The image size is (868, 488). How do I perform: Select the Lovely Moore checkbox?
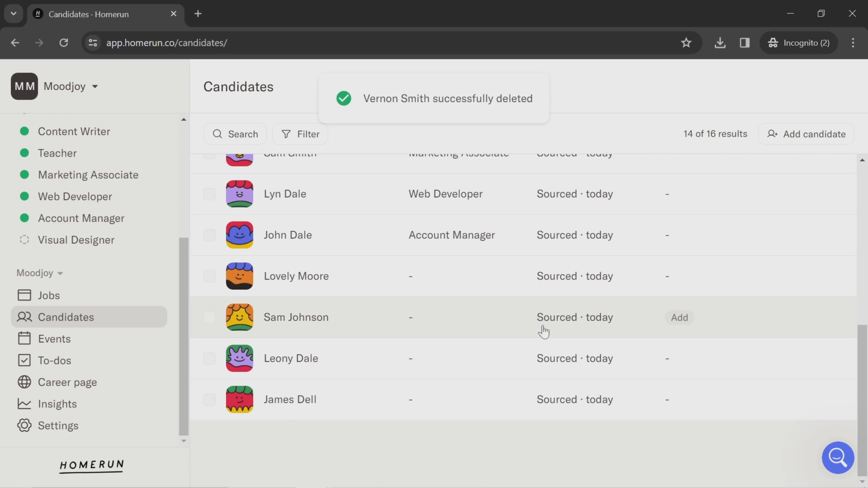coord(209,276)
